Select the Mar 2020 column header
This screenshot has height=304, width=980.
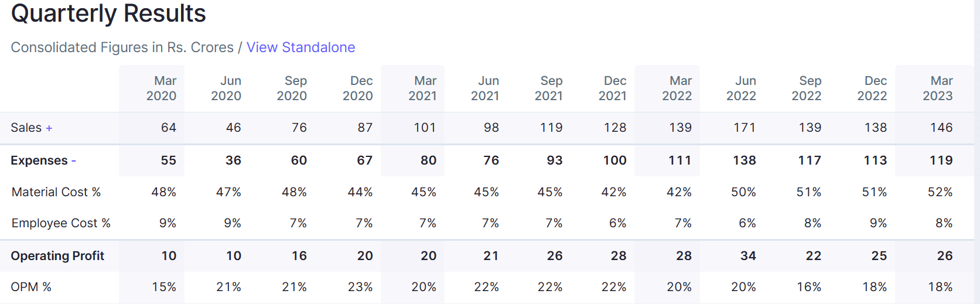pos(161,88)
